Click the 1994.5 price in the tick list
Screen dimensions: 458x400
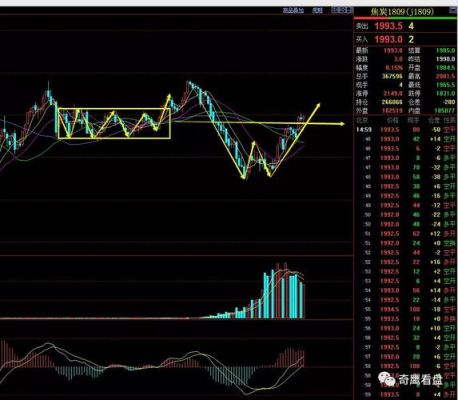(390, 309)
